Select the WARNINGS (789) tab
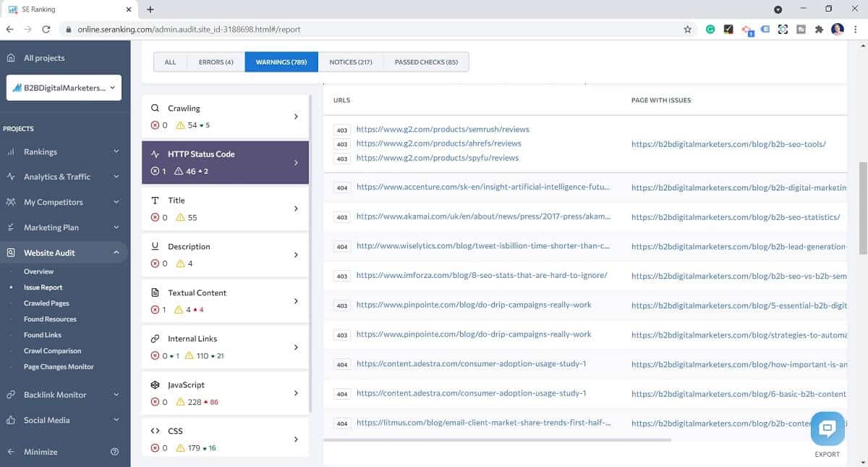 tap(281, 62)
